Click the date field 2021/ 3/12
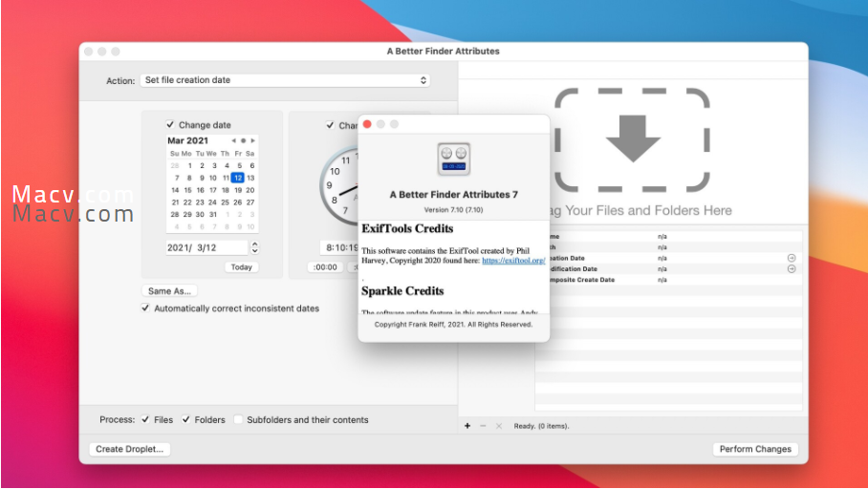Viewport: 868px width, 489px height. [x=207, y=247]
